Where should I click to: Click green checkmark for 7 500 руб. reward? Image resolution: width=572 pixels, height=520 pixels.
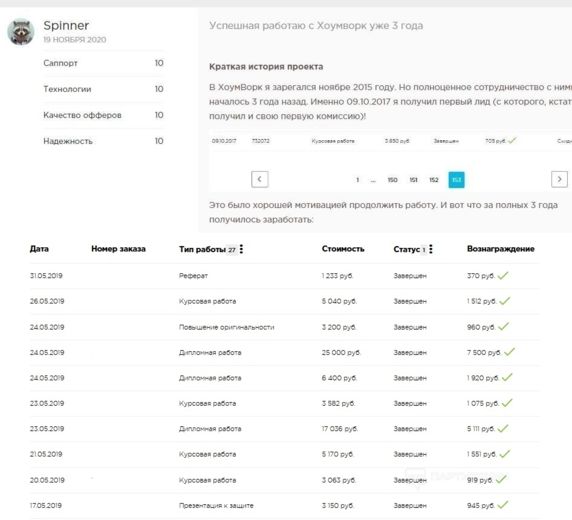tap(509, 352)
